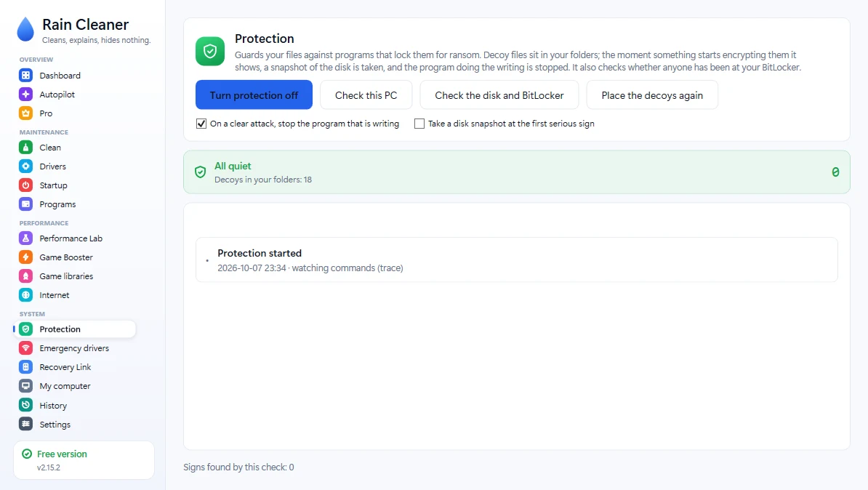
Task: Click the tagline Cleans, explains, hides nothing
Action: point(96,41)
